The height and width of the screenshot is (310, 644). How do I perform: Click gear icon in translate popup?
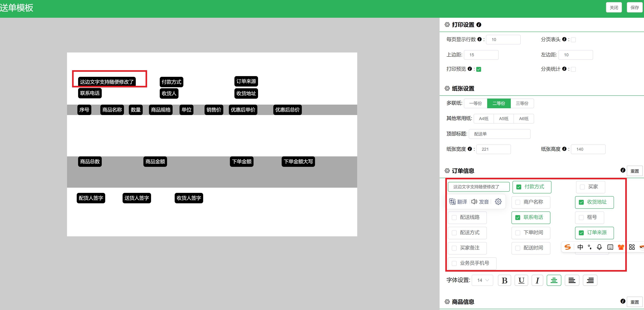498,202
